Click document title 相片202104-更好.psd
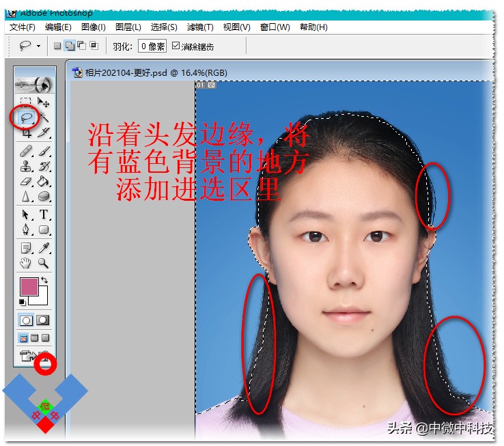This screenshot has width=504, height=446. [126, 73]
